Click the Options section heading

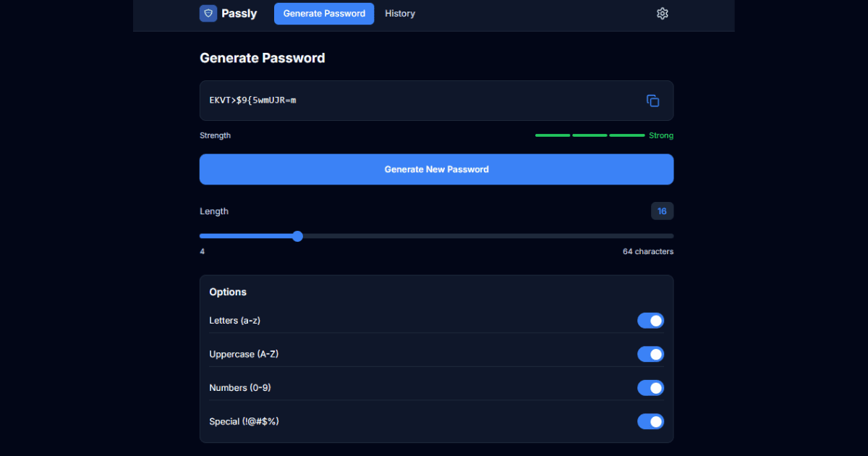point(228,292)
